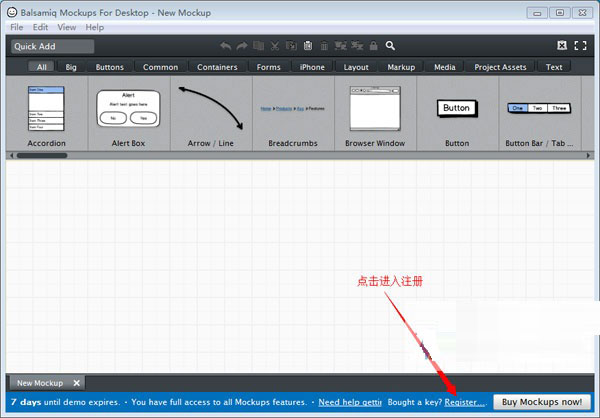Switch to the Markup category
Screen dimensions: 600x418
(401, 67)
